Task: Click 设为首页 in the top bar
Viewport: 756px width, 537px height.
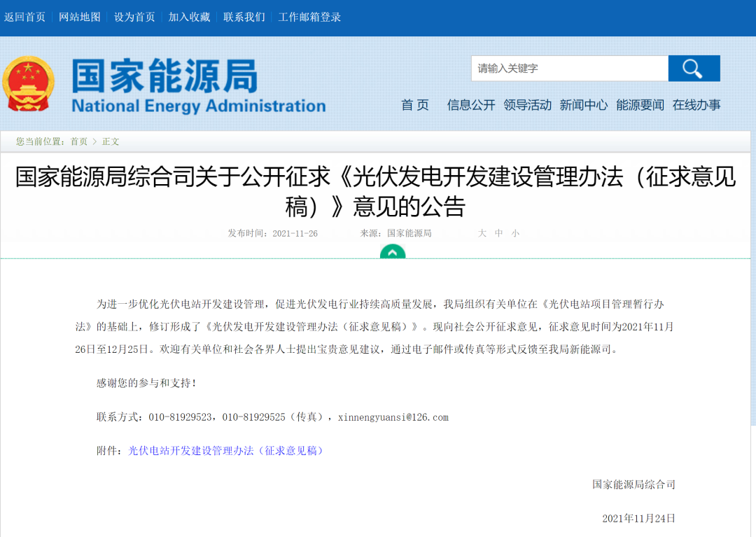Action: point(133,17)
